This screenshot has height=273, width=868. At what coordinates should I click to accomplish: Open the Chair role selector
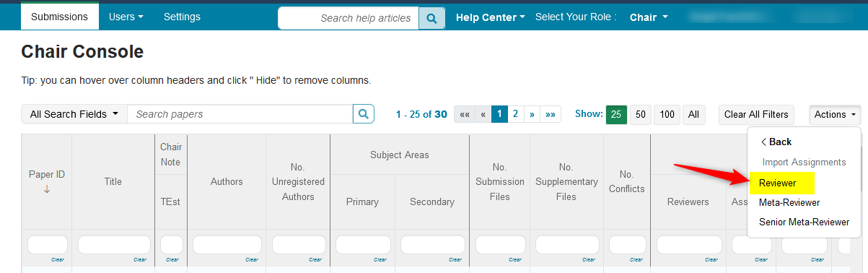(649, 17)
